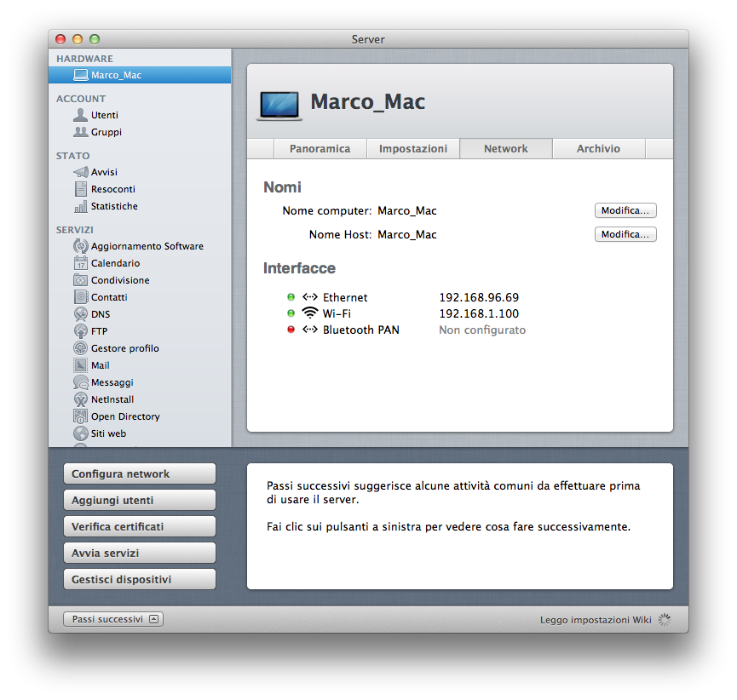
Task: Click the Avvisi megaphone icon
Action: [80, 172]
